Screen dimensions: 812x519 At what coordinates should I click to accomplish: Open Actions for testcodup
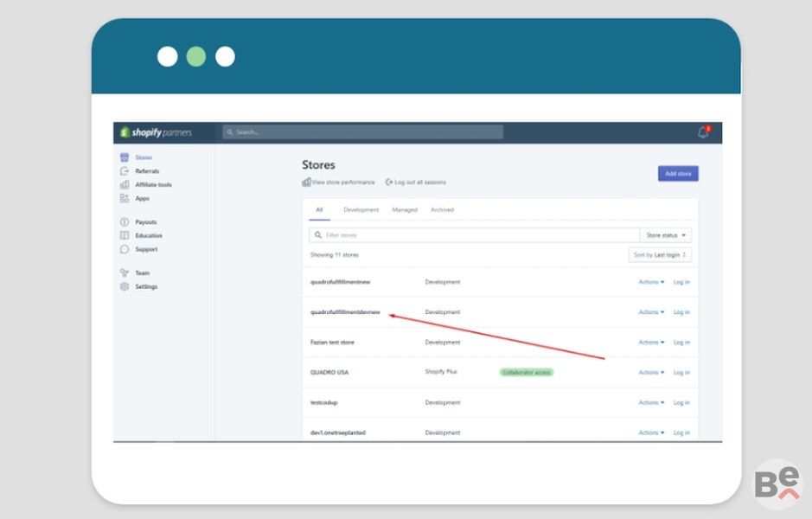tap(651, 402)
